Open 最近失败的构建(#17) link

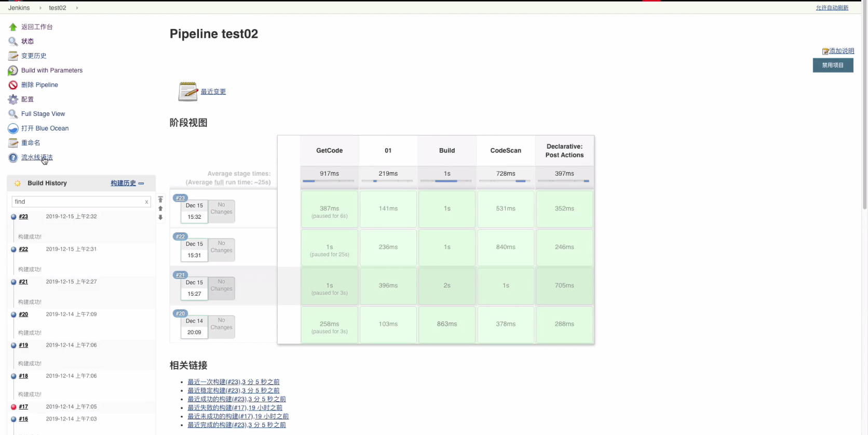(x=235, y=408)
